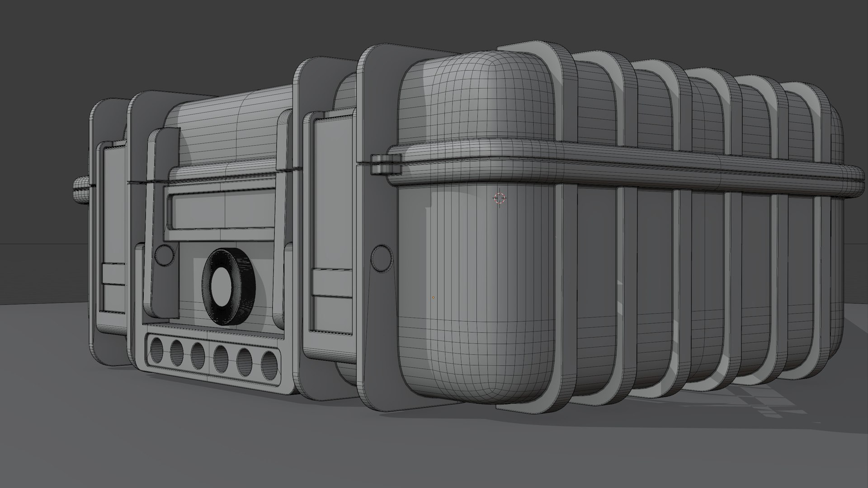Select the black ring knob on the case front

228,287
